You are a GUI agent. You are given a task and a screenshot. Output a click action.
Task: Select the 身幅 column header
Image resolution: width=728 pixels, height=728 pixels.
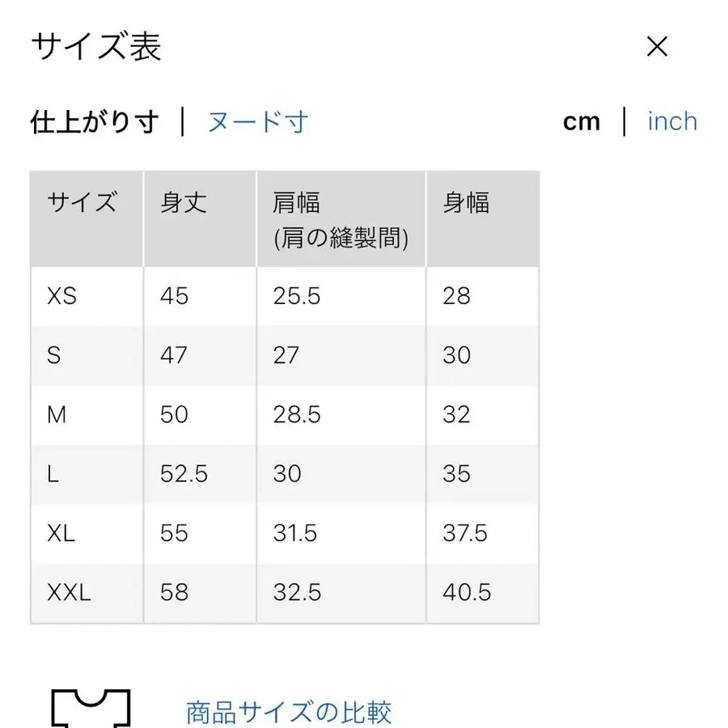point(465,204)
